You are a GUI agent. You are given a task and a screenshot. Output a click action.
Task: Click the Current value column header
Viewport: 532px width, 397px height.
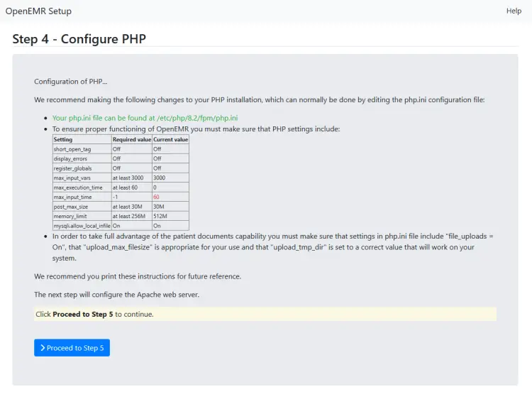point(170,140)
